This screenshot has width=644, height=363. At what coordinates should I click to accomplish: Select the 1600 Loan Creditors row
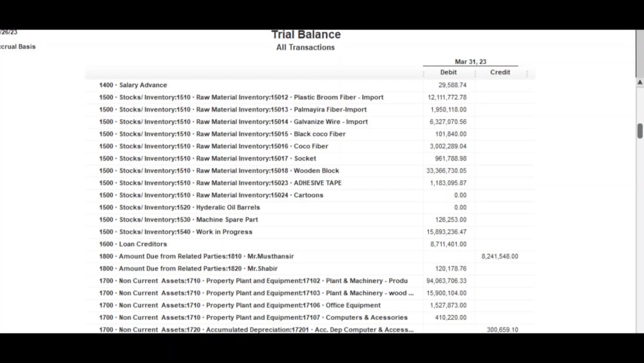[310, 244]
